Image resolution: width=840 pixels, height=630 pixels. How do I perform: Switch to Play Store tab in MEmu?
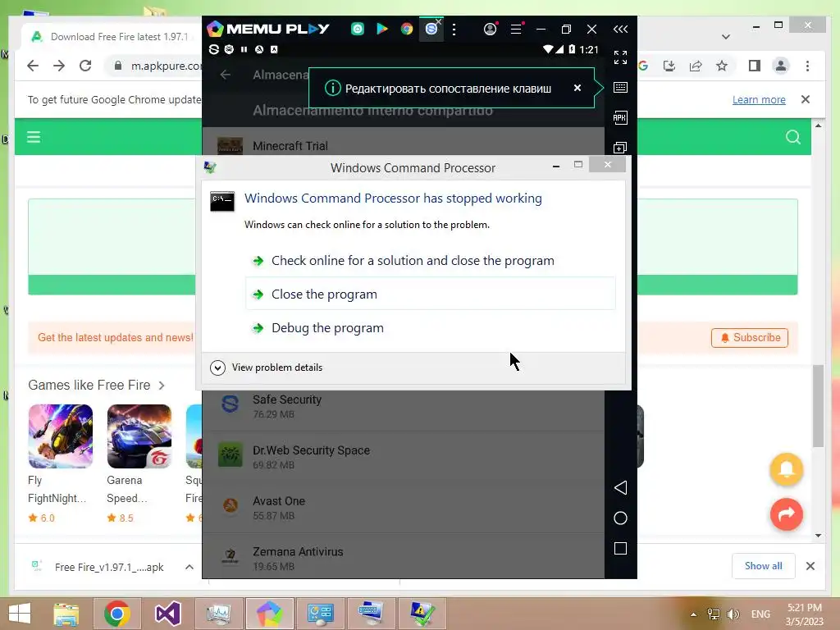(382, 29)
